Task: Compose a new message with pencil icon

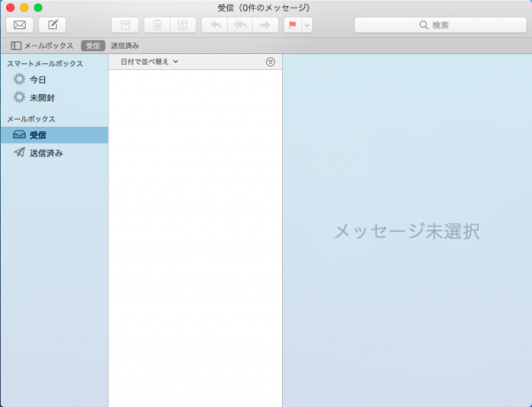Action: (52, 25)
